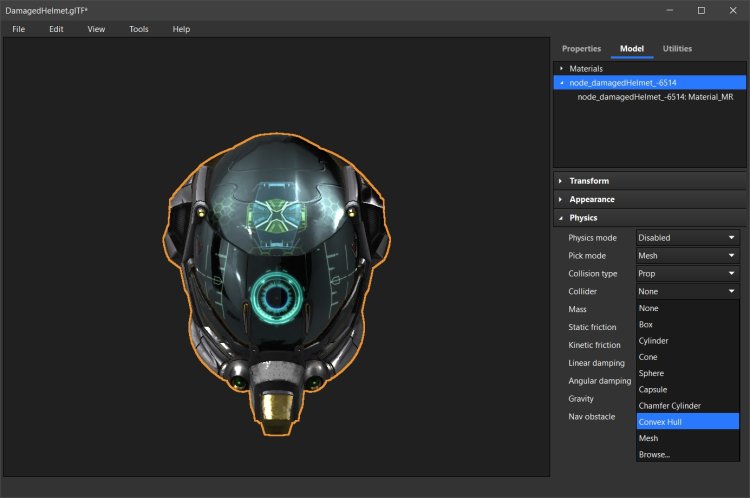Expand the Materials tree node

(562, 68)
